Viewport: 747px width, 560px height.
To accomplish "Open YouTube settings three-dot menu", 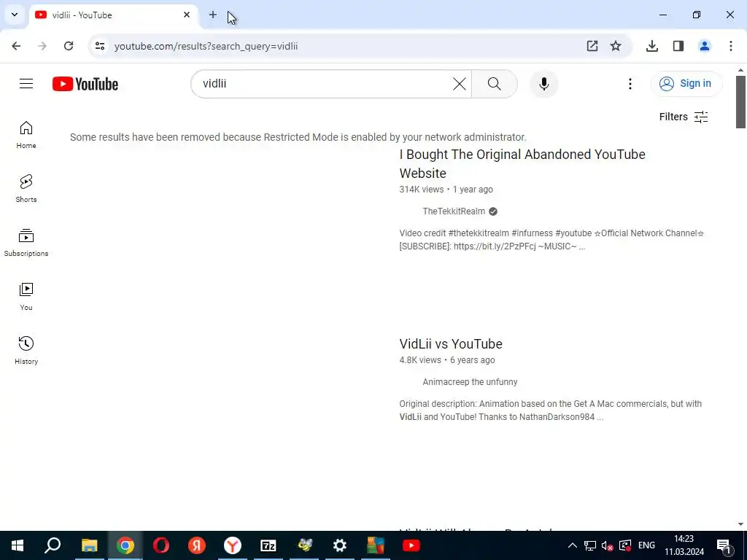I will click(630, 84).
